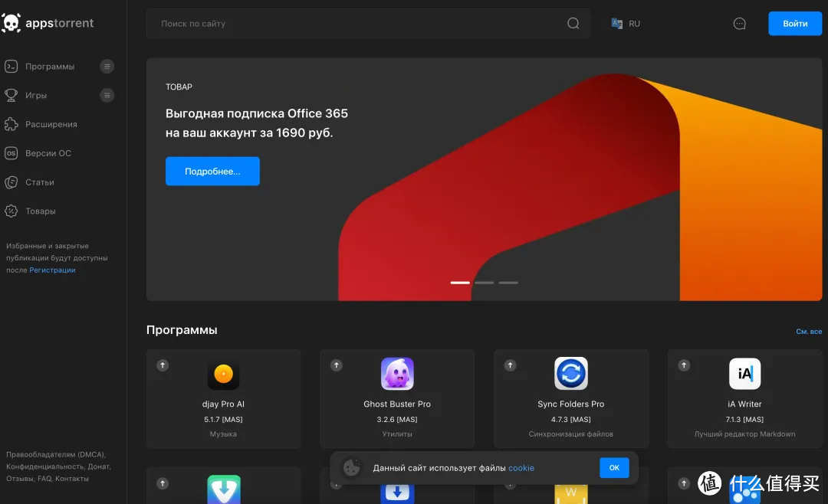This screenshot has width=828, height=504.
Task: Click the Статьи sidebar icon
Action: tap(11, 182)
